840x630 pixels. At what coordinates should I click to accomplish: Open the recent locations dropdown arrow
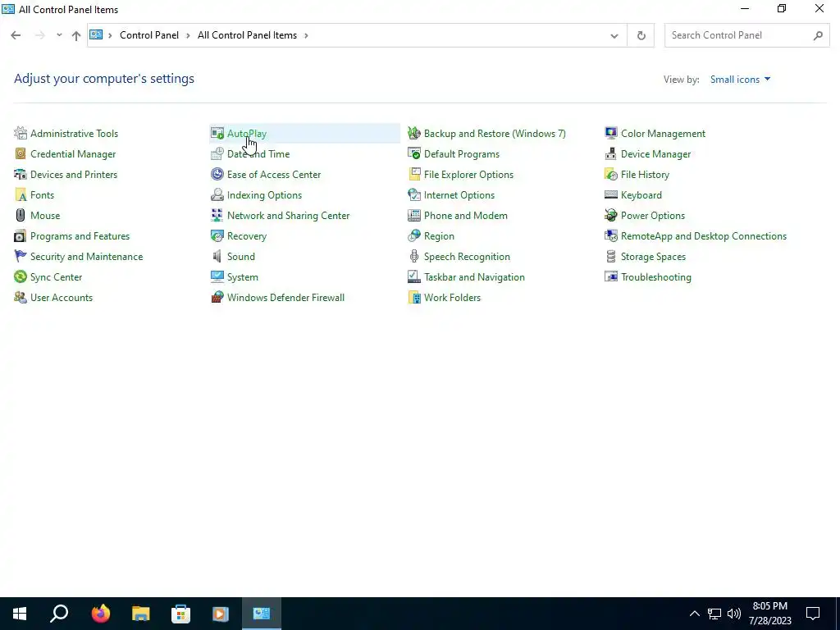(x=59, y=35)
